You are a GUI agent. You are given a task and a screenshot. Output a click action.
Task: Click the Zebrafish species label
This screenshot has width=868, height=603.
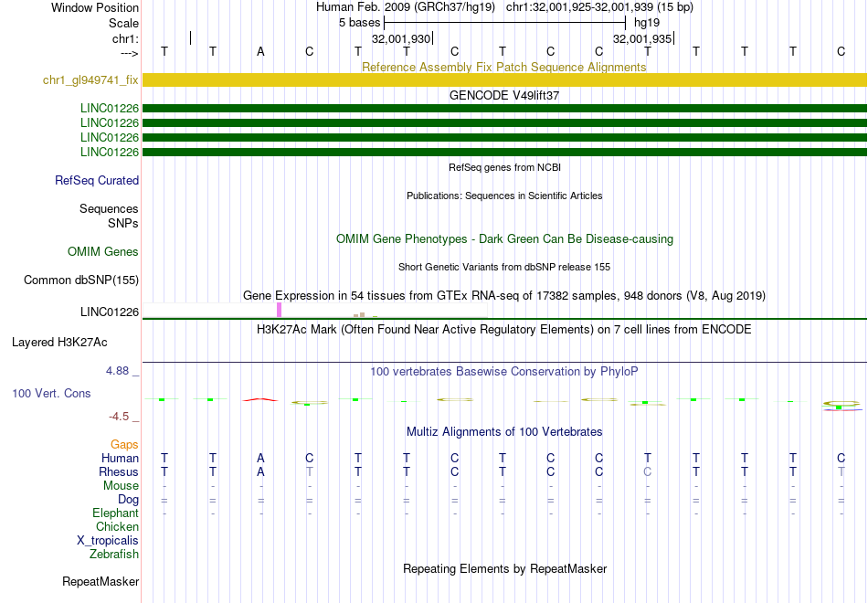pyautogui.click(x=114, y=555)
